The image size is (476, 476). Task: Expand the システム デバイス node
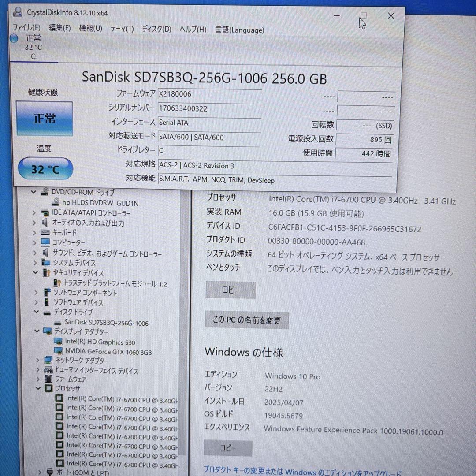click(x=36, y=263)
